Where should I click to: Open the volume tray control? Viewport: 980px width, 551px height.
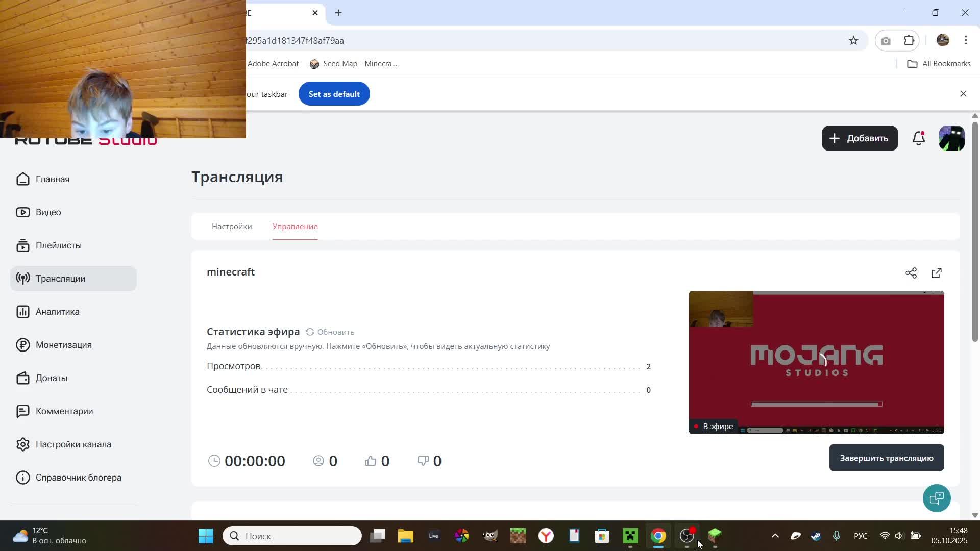899,536
